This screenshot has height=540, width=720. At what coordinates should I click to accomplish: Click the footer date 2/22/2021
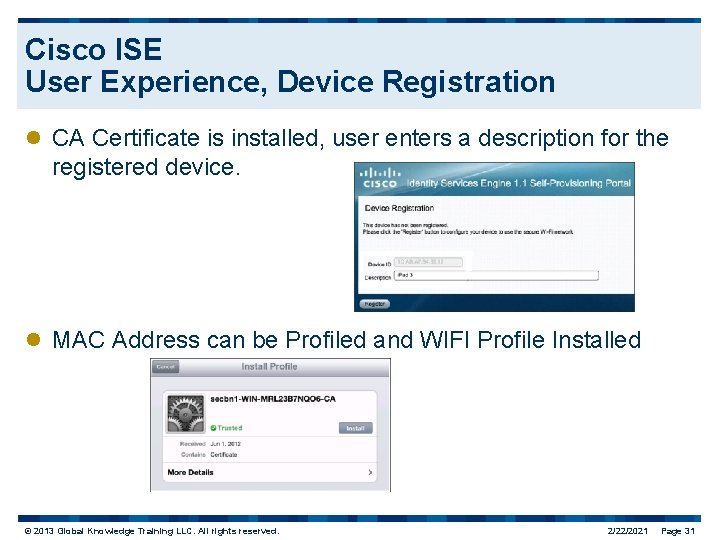point(627,531)
